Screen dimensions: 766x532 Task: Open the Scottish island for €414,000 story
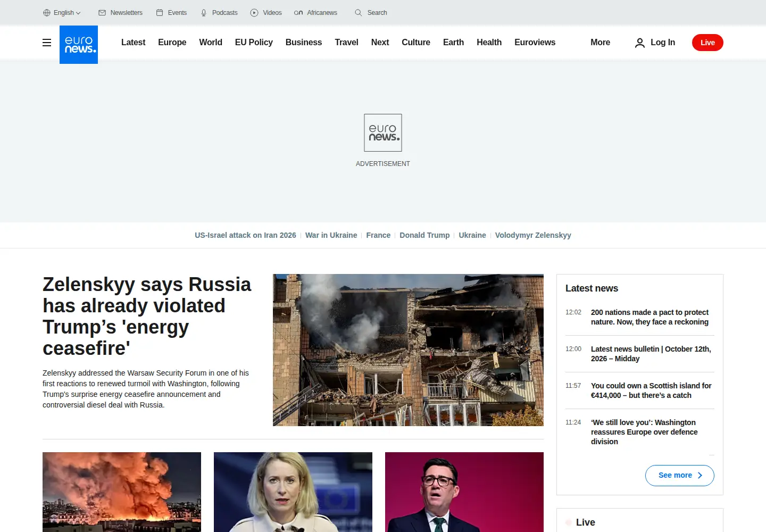click(651, 390)
